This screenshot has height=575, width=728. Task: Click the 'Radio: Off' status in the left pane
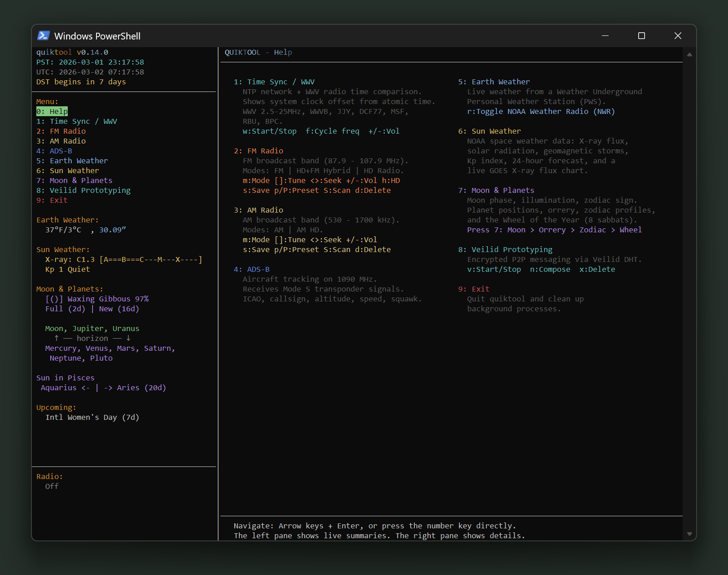pos(52,481)
